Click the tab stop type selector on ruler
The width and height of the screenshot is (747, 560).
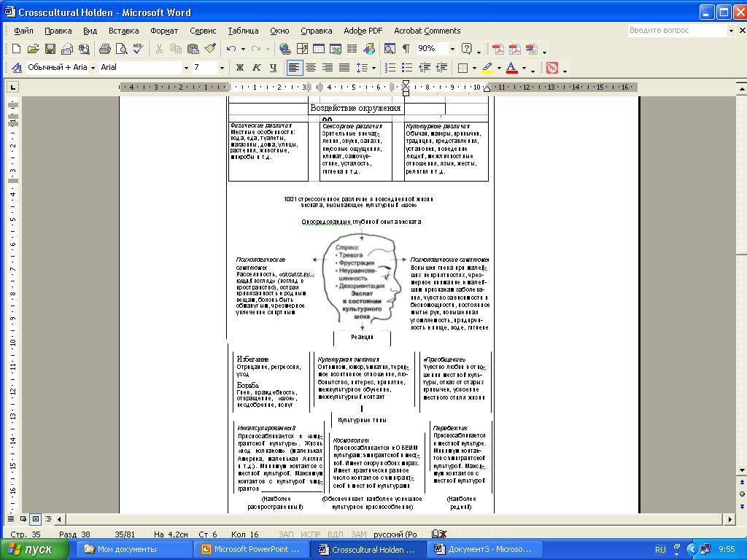tap(13, 87)
